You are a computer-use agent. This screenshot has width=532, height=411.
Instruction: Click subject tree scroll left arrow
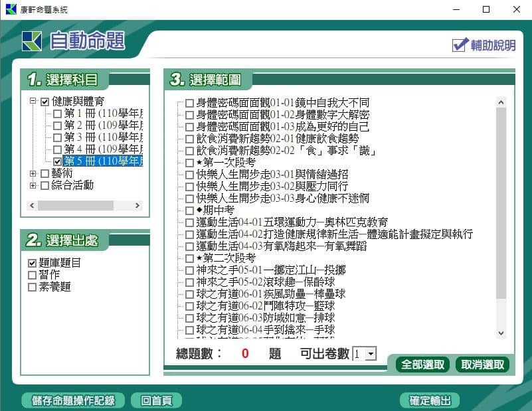point(32,206)
